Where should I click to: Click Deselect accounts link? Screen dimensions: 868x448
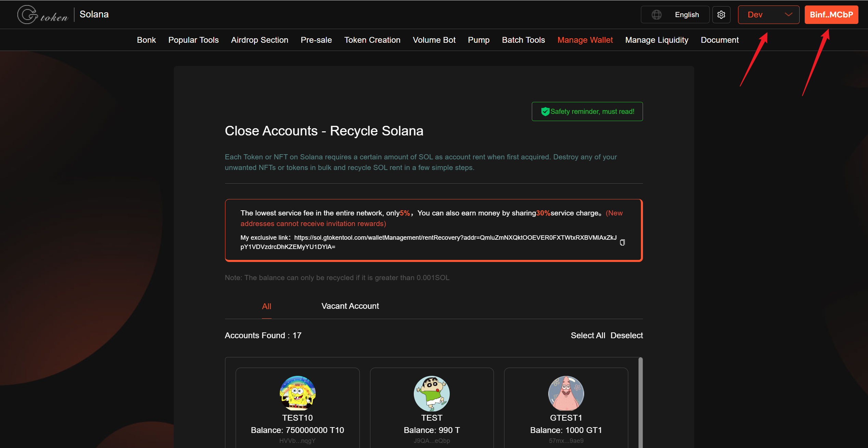coord(627,335)
